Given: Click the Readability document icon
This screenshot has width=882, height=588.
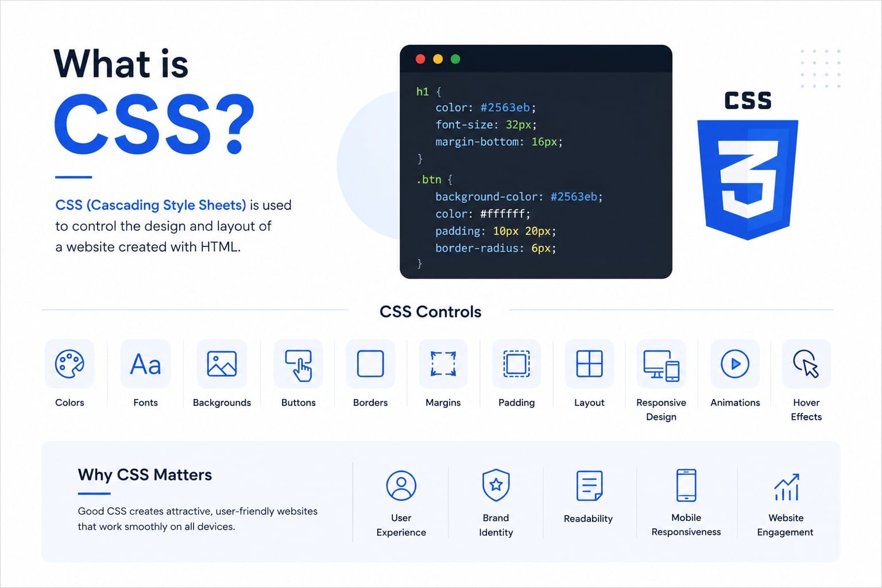Looking at the screenshot, I should tap(589, 486).
